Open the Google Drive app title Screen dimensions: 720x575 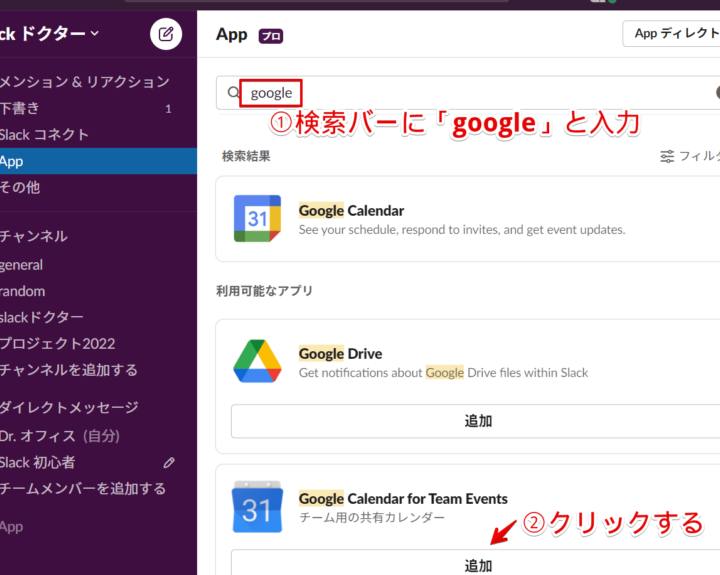coord(340,354)
